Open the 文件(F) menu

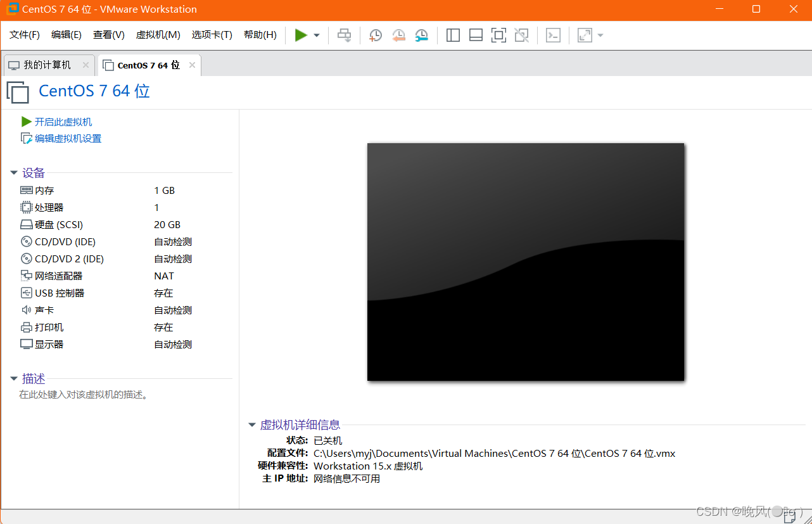[x=25, y=35]
